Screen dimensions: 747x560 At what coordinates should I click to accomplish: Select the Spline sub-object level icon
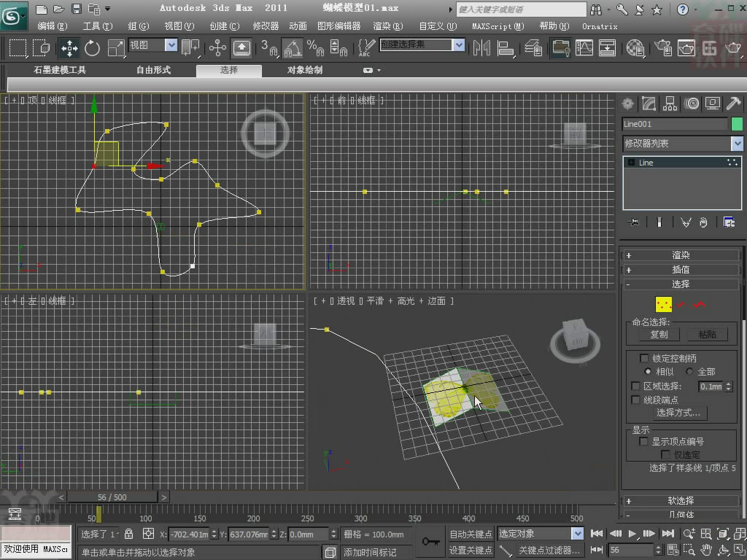[700, 304]
